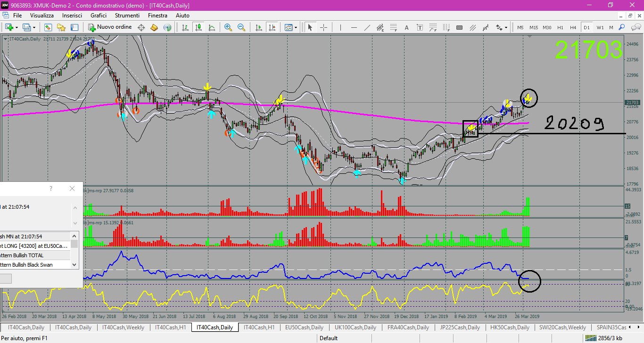Image resolution: width=644 pixels, height=343 pixels.
Task: Select the D1 timeframe button
Action: (586, 27)
